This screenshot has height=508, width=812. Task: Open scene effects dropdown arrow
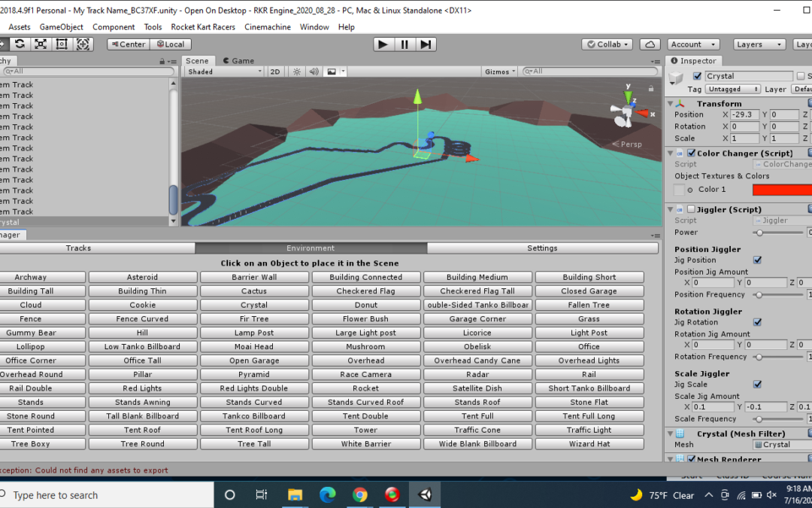[343, 71]
